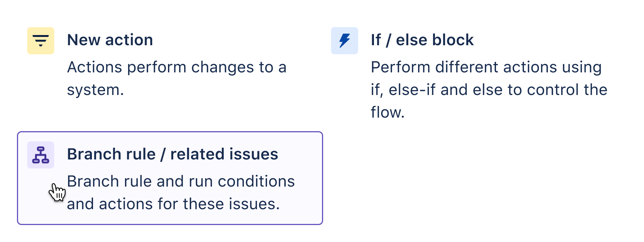Click the yellow filter icon beside New action

40,41
